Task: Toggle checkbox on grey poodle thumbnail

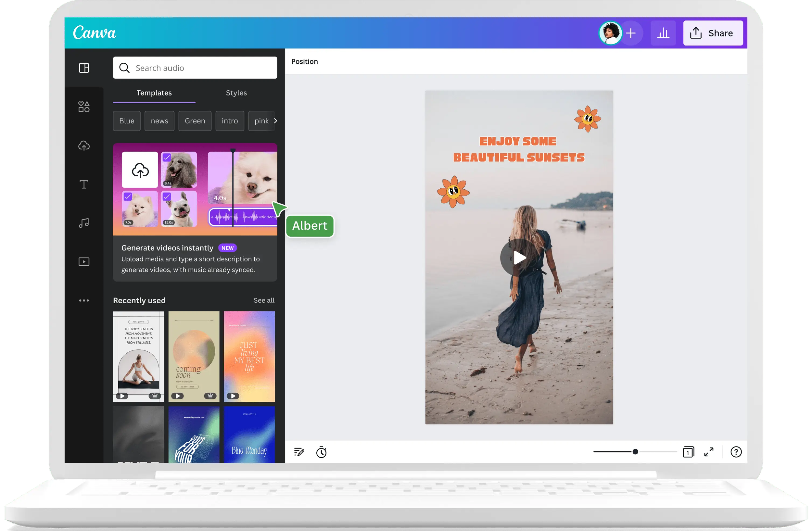Action: tap(167, 158)
